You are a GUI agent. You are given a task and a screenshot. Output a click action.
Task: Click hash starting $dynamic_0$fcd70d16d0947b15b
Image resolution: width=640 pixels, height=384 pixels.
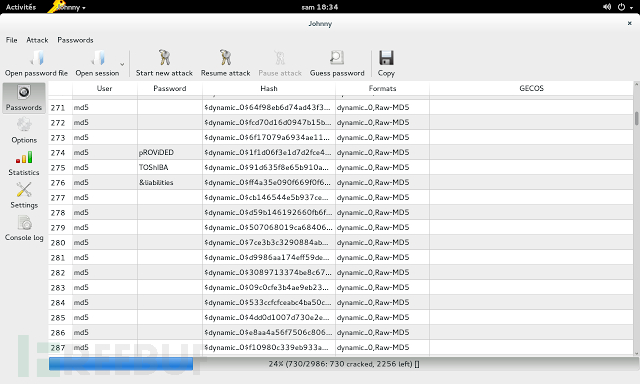(268, 123)
